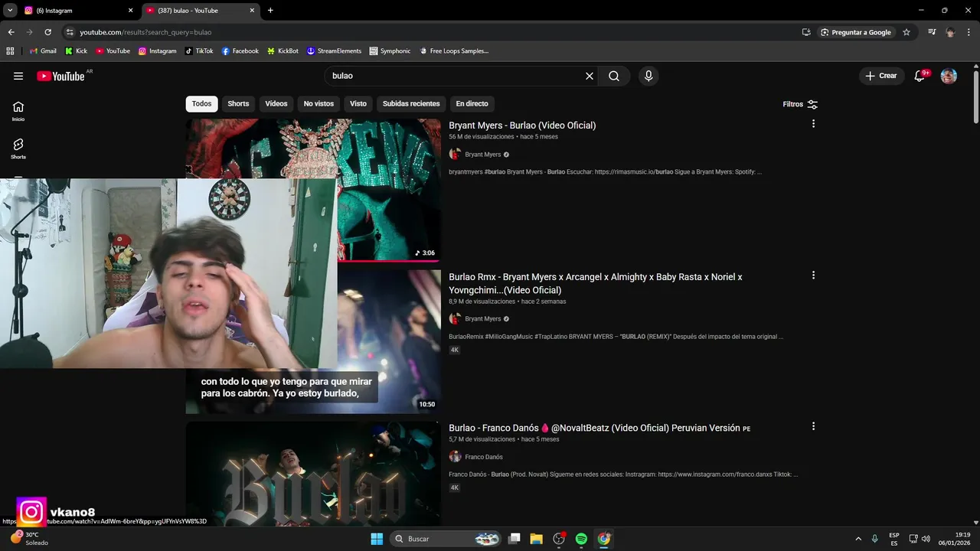Viewport: 980px width, 551px height.
Task: Select the En directo filter chip
Action: tap(472, 103)
